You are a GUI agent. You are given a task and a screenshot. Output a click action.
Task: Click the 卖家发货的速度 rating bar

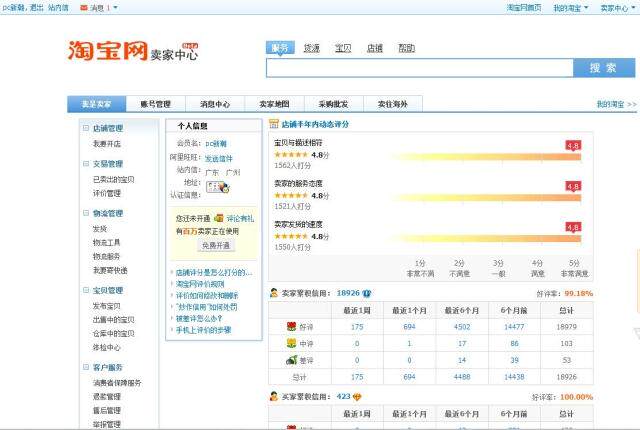485,239
